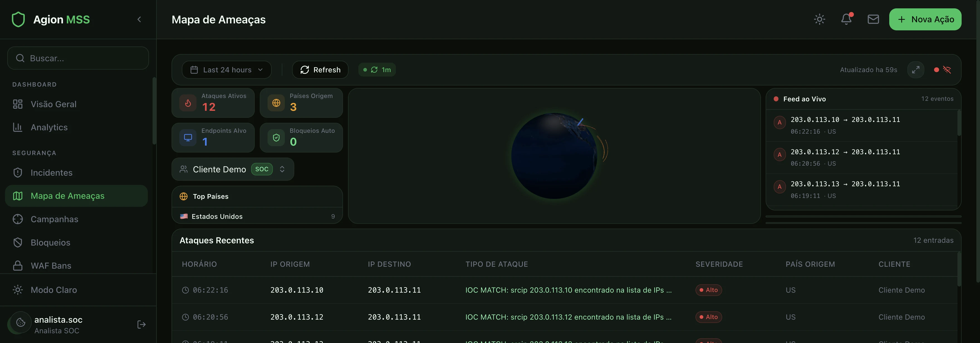The image size is (980, 343).
Task: Sort by IP ORIGEM column header
Action: coord(290,264)
